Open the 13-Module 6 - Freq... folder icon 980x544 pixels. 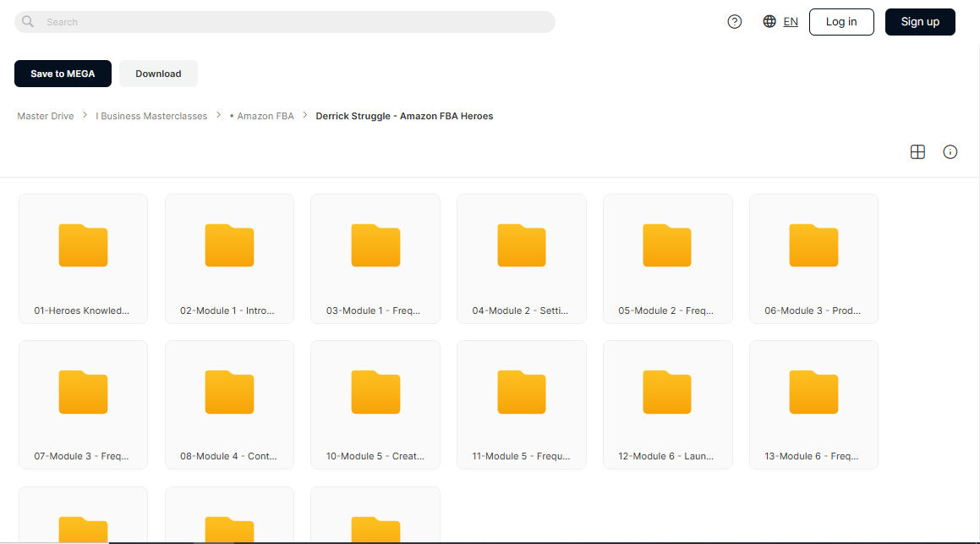(813, 392)
